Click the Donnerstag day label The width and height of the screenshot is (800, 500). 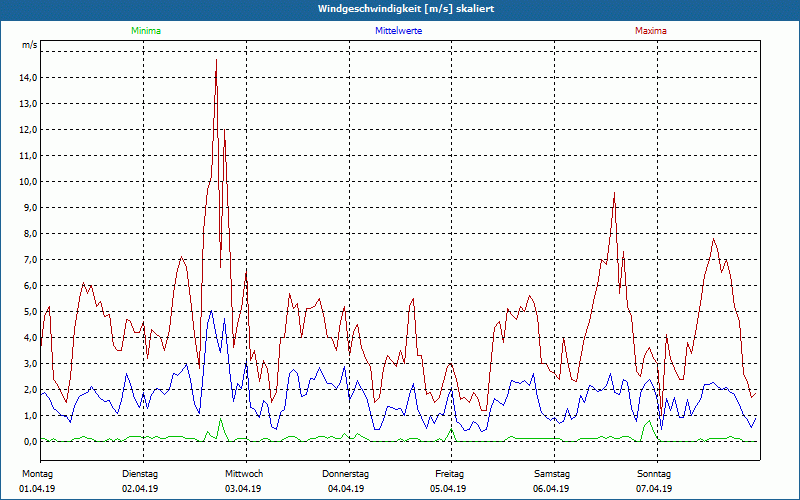346,474
